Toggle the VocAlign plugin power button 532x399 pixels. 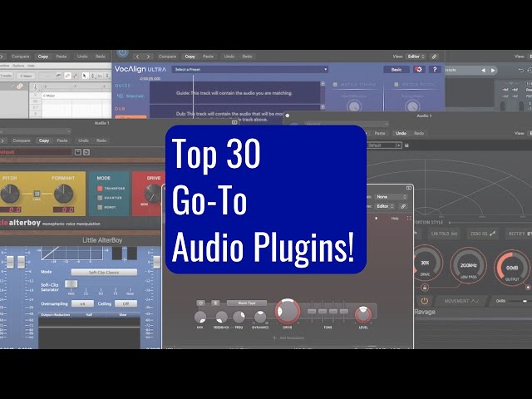click(x=122, y=53)
